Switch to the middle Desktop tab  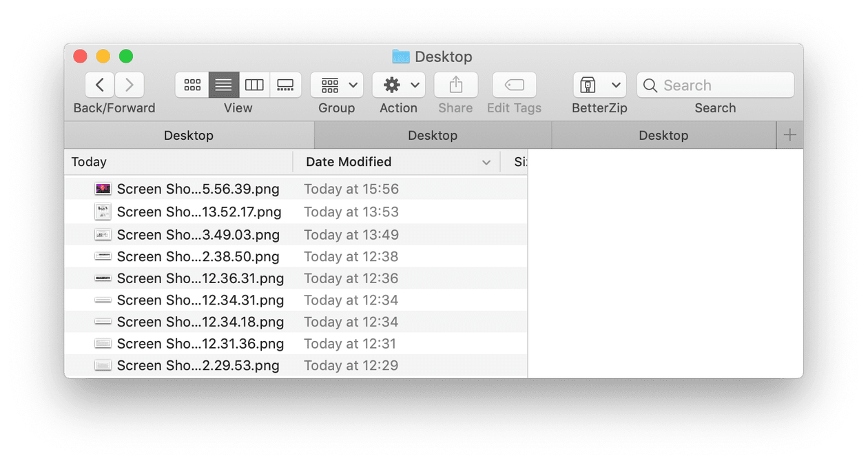(433, 135)
